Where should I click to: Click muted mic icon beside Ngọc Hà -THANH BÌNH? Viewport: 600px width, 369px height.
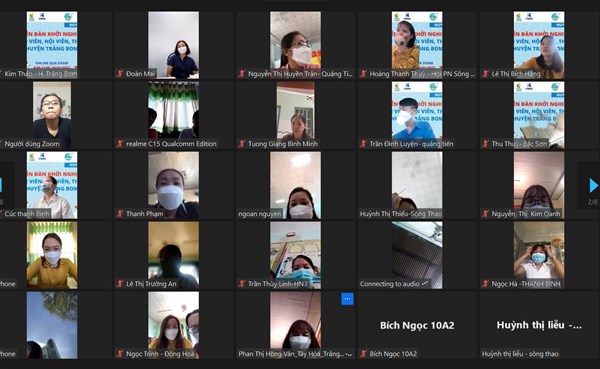485,284
